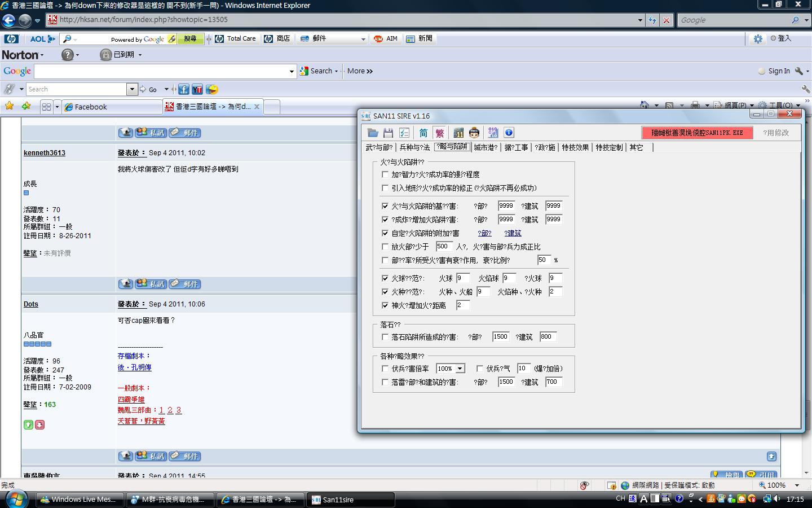Open kenneth3613 user profile link
The image size is (812, 508).
45,152
